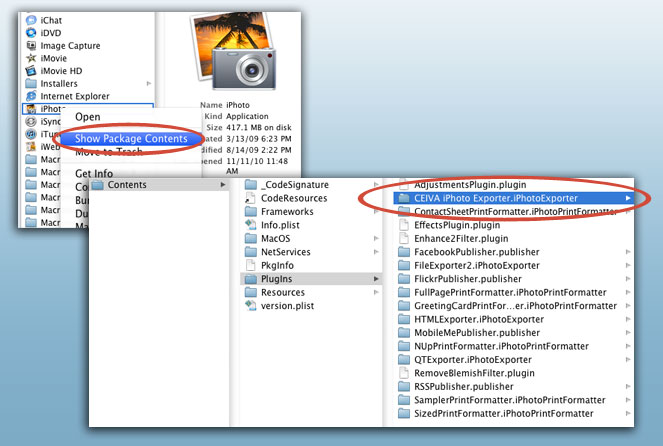Select the GreetingCardPrintFor...er.iPhotoPrintFormatter entry

(515, 306)
